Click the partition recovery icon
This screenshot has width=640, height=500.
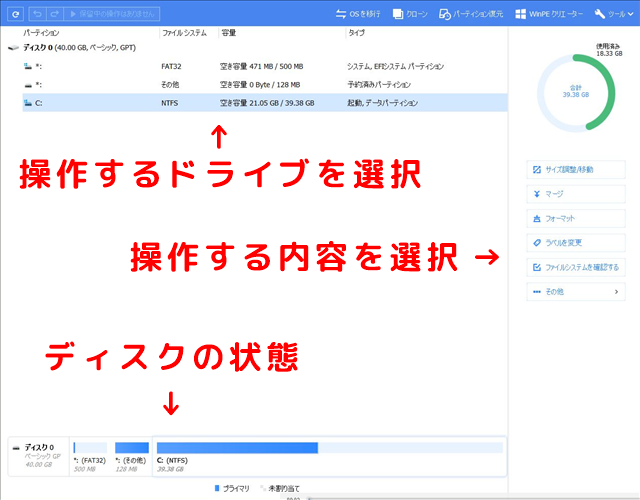click(444, 14)
